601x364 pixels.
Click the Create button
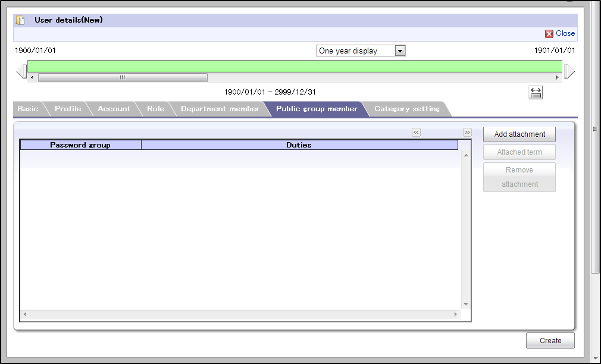[x=550, y=341]
